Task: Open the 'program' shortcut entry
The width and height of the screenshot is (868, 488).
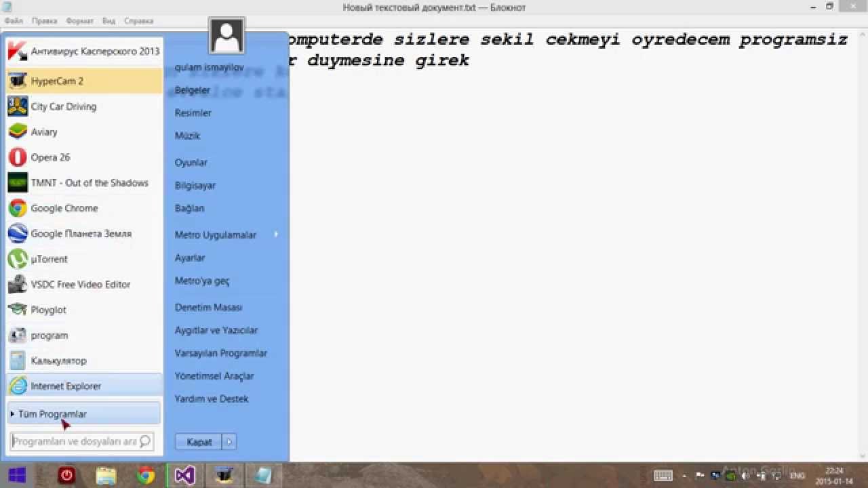Action: (84, 335)
